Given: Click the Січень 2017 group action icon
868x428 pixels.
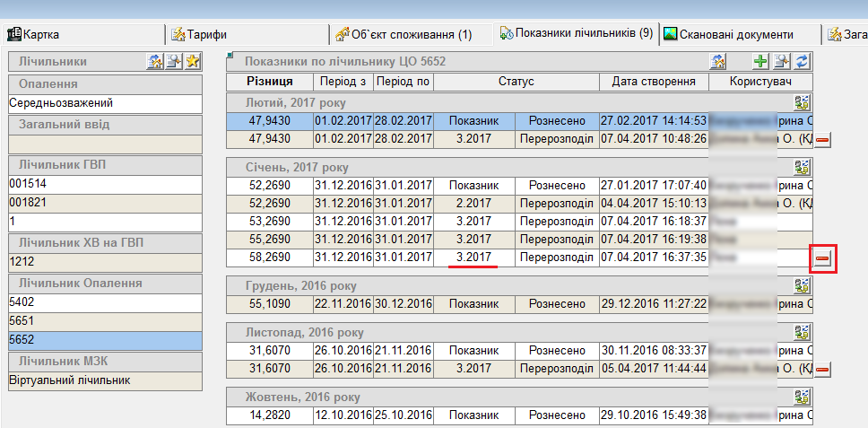Looking at the screenshot, I should pos(802,167).
